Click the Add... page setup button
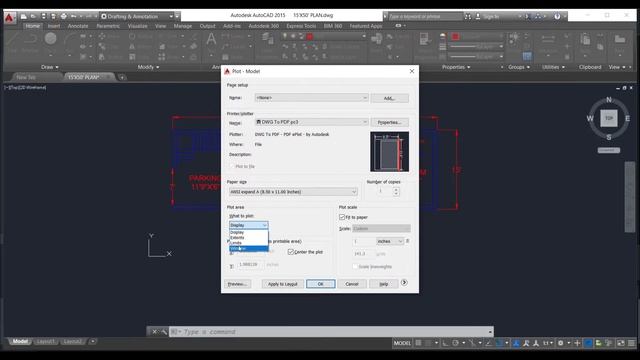Image resolution: width=640 pixels, height=360 pixels. [x=389, y=98]
